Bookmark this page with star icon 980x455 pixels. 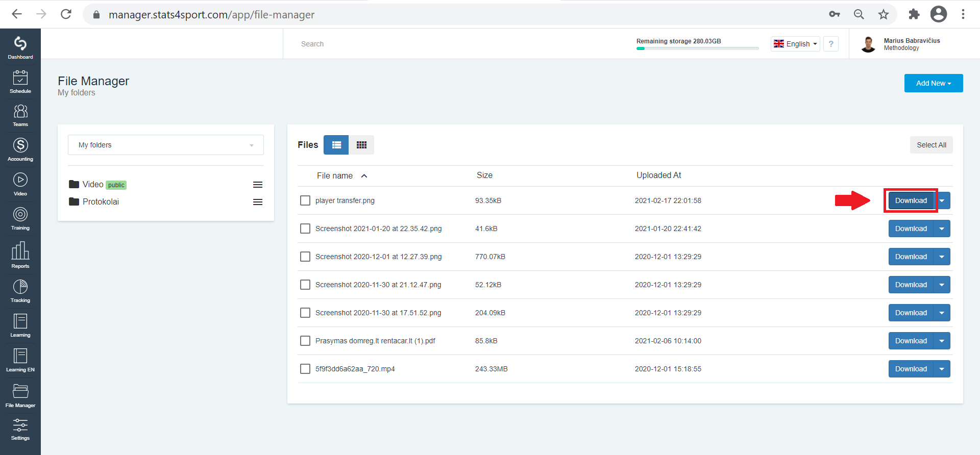pos(884,14)
